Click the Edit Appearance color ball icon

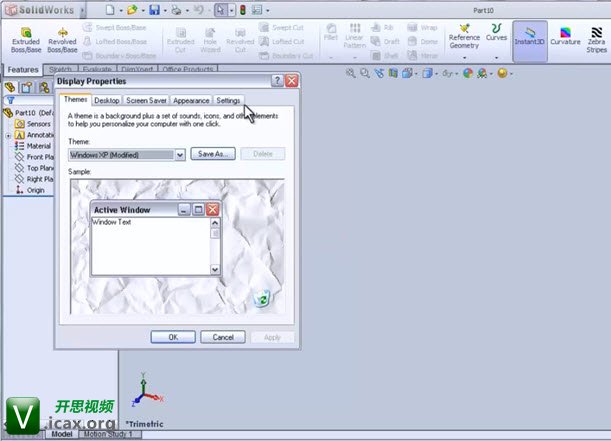tap(468, 73)
